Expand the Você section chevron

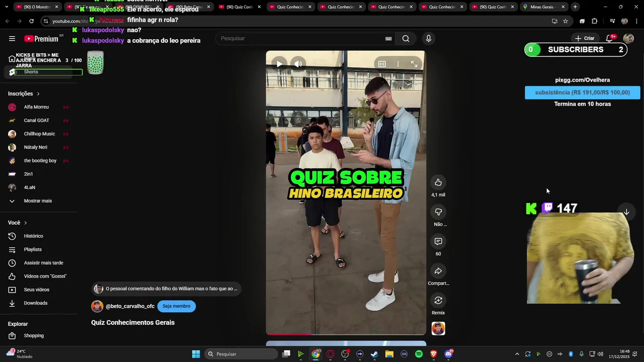(x=26, y=223)
